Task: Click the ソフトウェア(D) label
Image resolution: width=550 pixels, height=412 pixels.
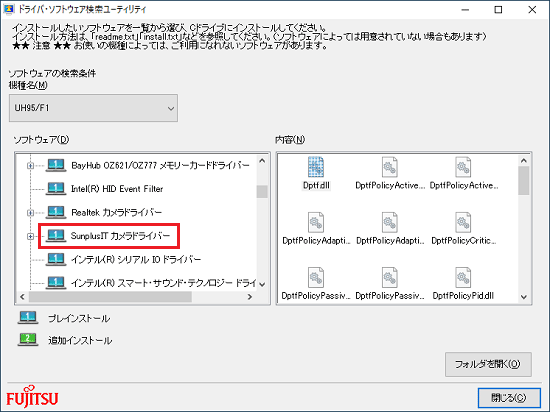Action: pyautogui.click(x=41, y=140)
